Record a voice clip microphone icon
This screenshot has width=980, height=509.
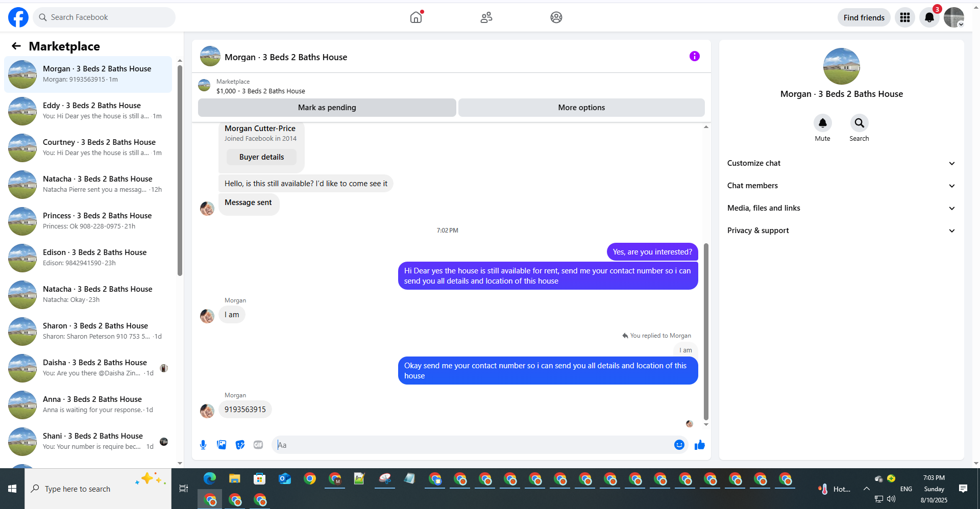(203, 445)
